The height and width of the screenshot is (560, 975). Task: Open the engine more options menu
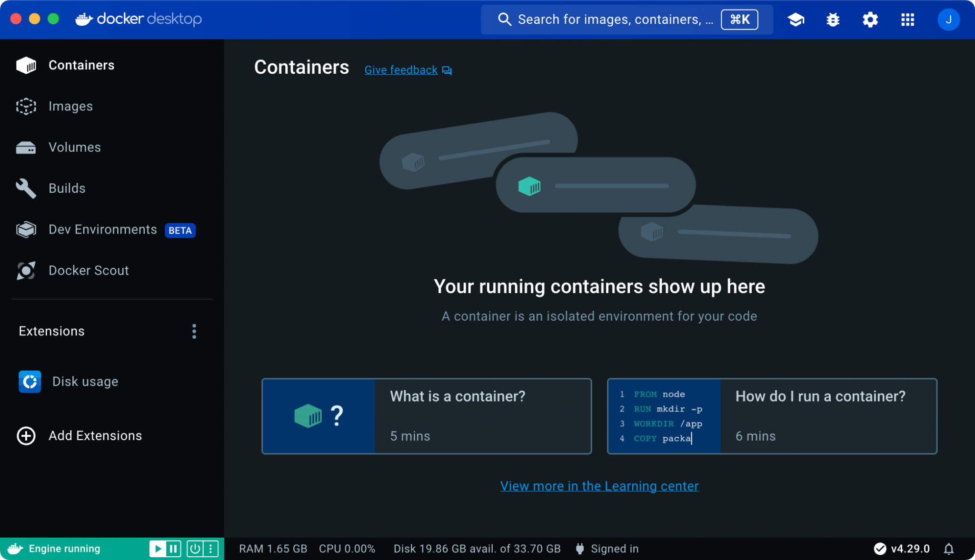[210, 549]
